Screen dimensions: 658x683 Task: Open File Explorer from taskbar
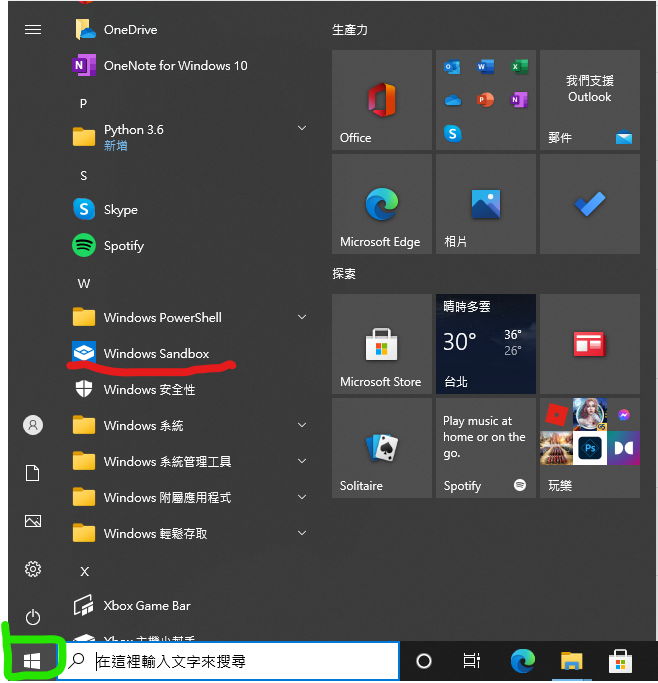coord(571,661)
